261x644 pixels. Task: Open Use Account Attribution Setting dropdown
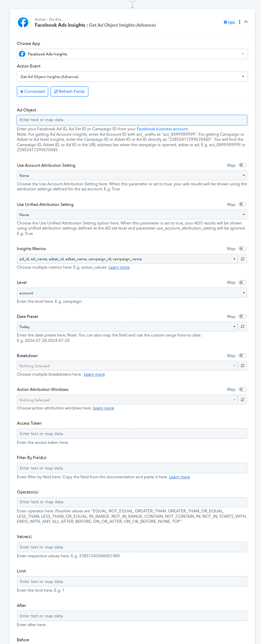(132, 176)
